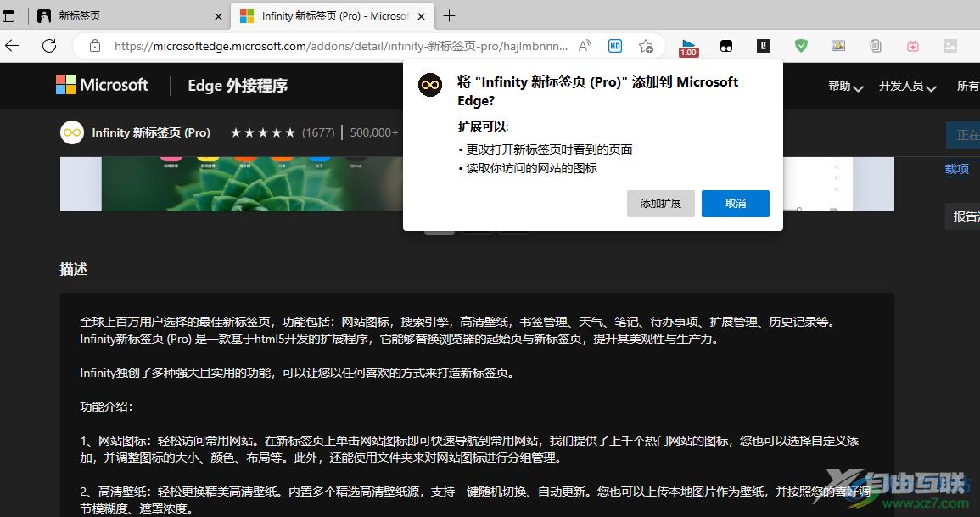Viewport: 980px width, 517px height.
Task: Expand the 帮助 dropdown menu
Action: 846,87
